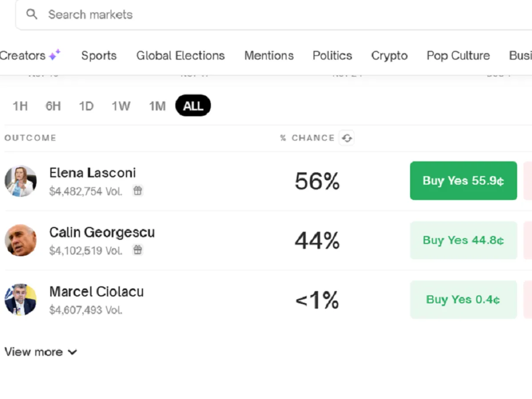Click the Creators sparkle icon

pyautogui.click(x=55, y=55)
